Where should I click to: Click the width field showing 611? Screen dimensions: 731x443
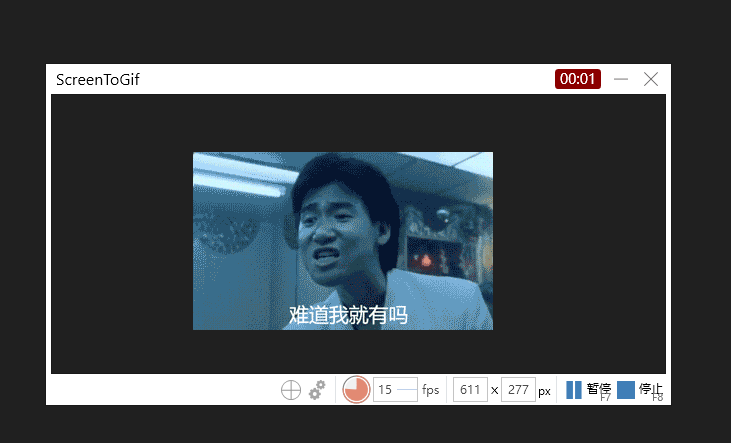point(470,389)
